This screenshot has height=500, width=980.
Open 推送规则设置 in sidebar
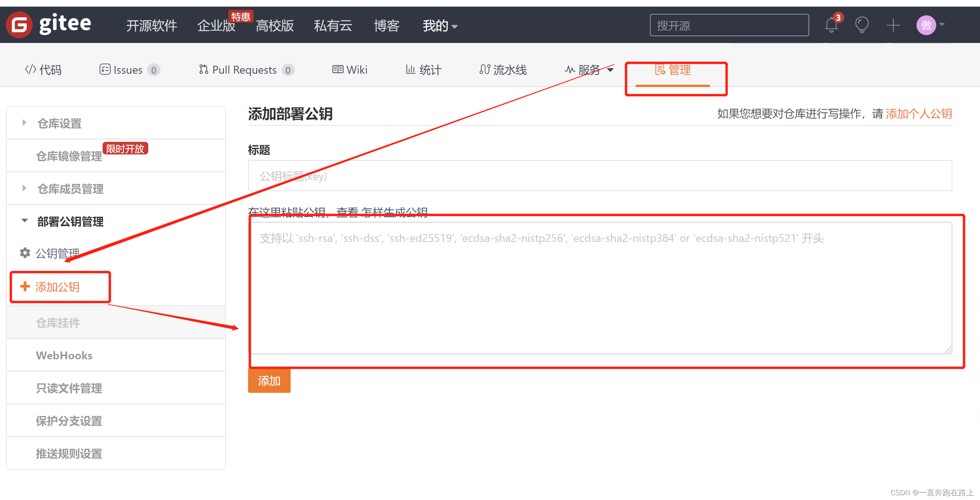(69, 454)
